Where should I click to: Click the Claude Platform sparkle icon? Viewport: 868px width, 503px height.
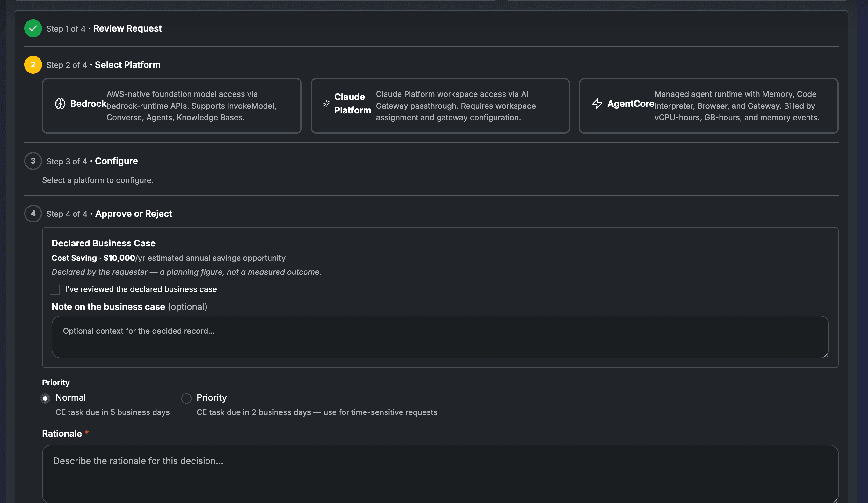tap(327, 104)
